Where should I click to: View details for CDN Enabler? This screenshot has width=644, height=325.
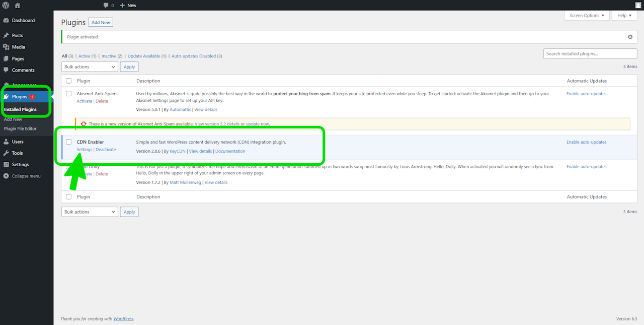(200, 151)
